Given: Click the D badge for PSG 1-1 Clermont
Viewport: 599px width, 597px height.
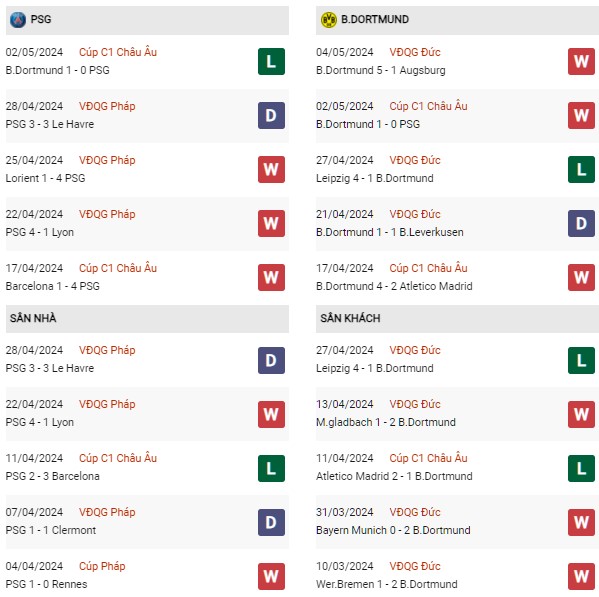Looking at the screenshot, I should [271, 522].
